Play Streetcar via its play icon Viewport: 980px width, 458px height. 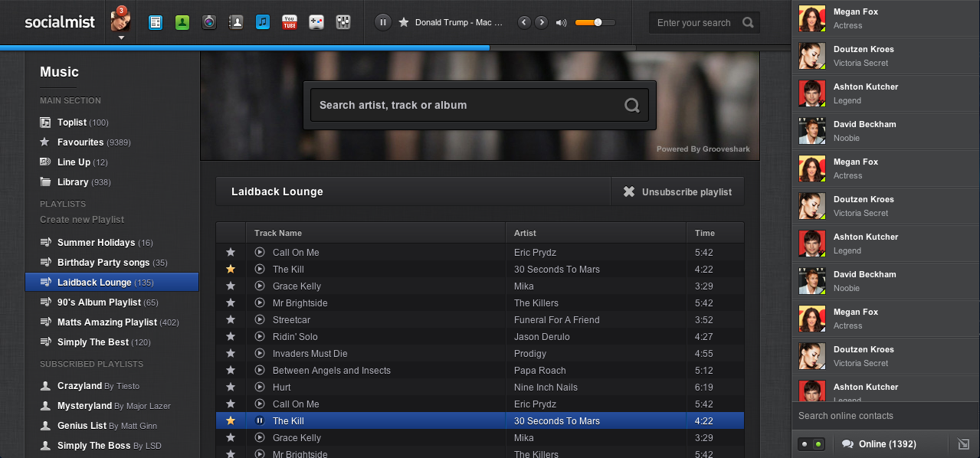(x=259, y=320)
